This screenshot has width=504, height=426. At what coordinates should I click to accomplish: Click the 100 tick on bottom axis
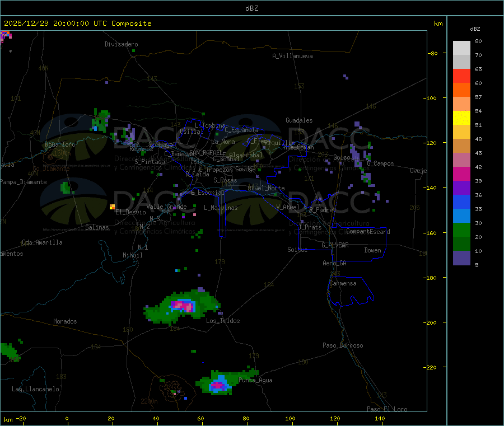click(290, 419)
